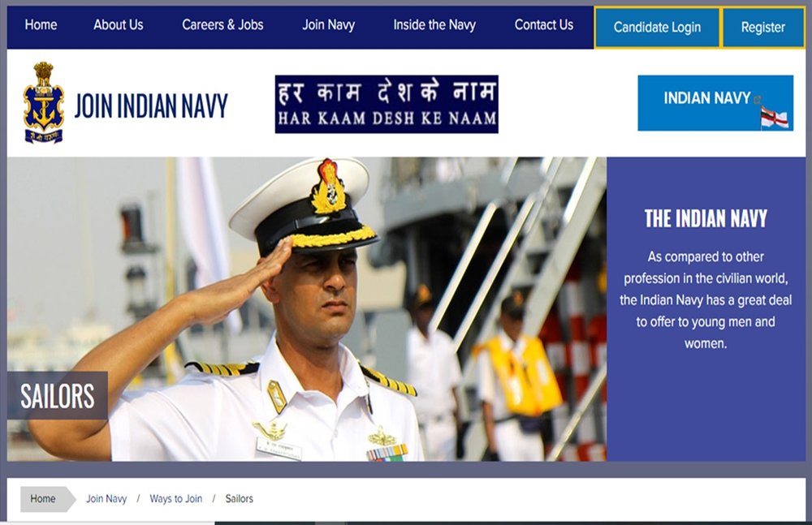Follow the Join Navy breadcrumb link
The width and height of the screenshot is (812, 525).
click(x=106, y=498)
